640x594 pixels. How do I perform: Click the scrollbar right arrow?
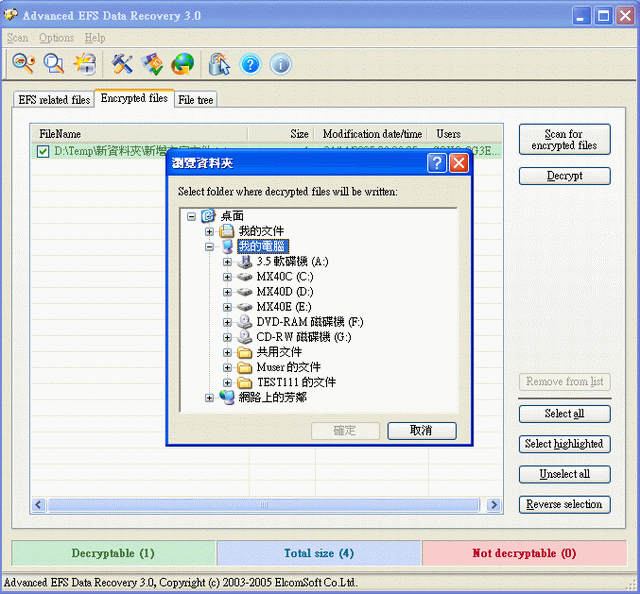[x=493, y=505]
